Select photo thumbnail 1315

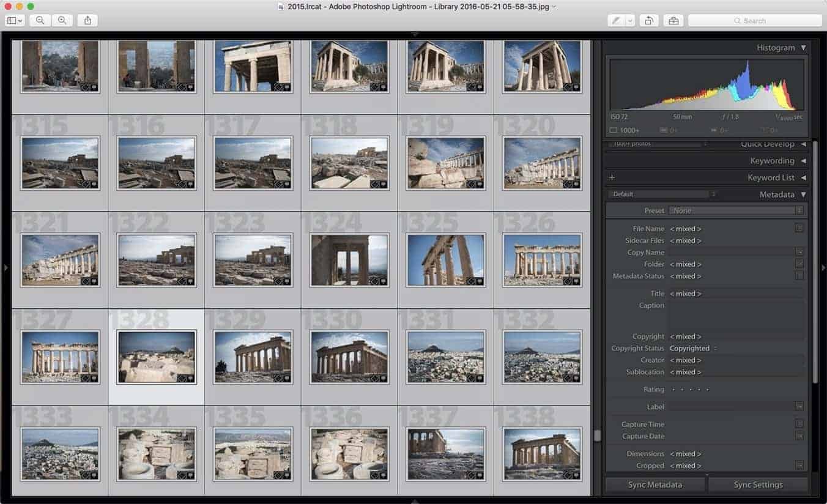[x=59, y=163]
